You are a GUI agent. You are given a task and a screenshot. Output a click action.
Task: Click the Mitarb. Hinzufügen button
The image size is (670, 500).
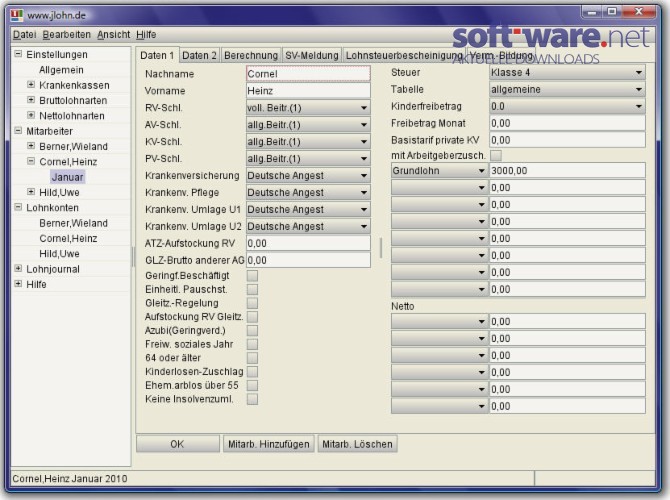coord(268,444)
